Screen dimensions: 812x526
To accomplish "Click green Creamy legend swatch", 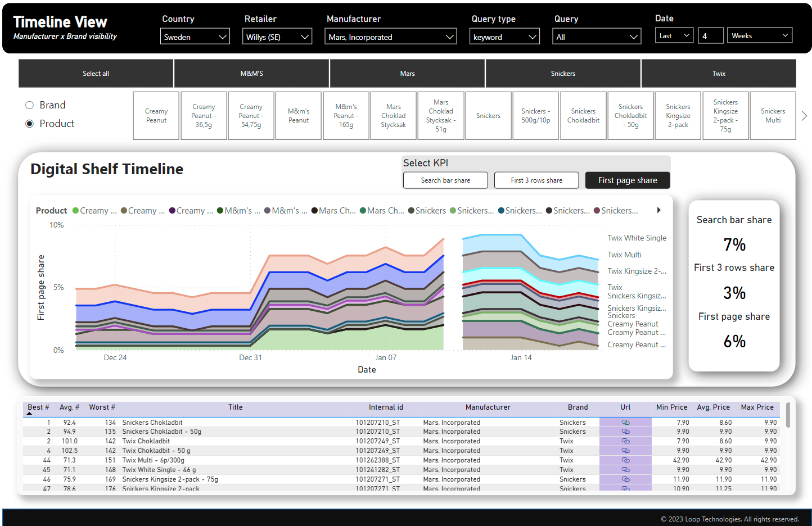I will click(75, 211).
